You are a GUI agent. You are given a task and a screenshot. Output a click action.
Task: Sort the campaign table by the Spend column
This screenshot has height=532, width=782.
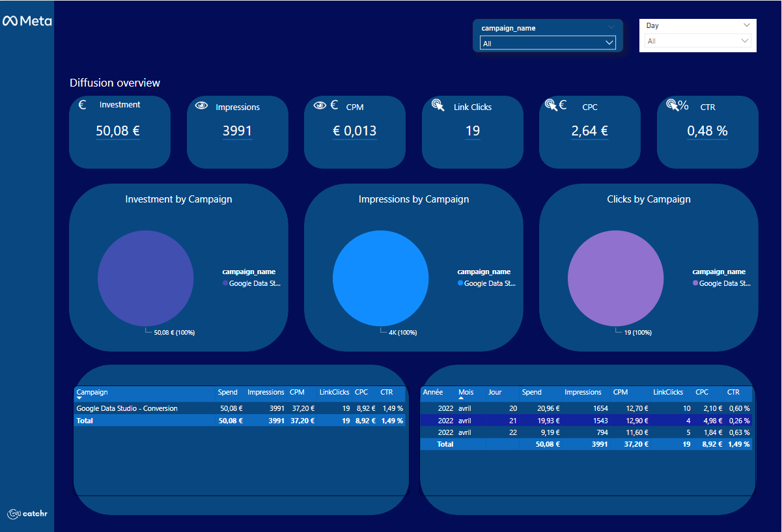[x=227, y=392]
